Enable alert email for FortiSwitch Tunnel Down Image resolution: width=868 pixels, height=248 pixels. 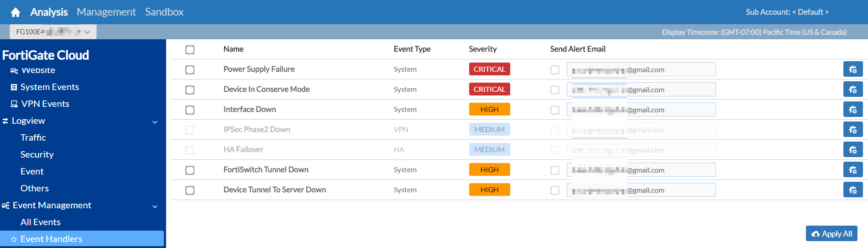click(555, 170)
